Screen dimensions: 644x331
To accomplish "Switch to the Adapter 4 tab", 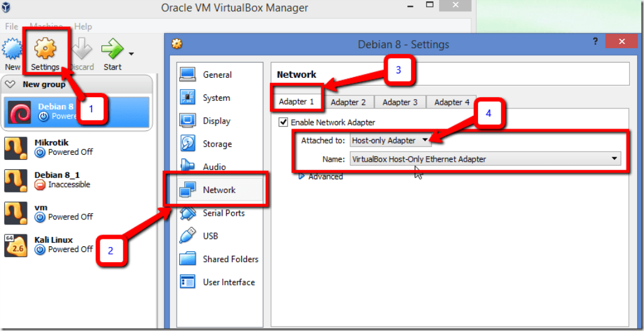I will point(452,102).
